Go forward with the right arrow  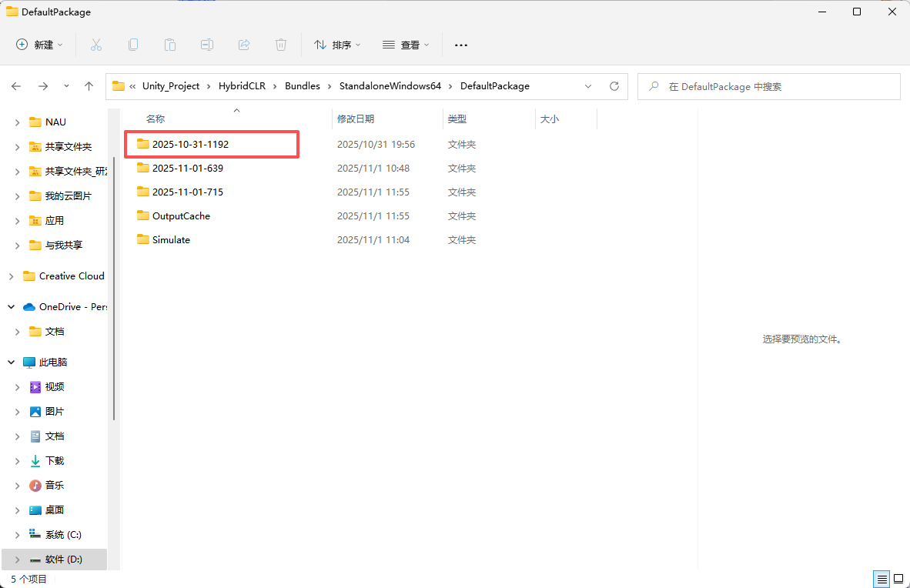43,86
